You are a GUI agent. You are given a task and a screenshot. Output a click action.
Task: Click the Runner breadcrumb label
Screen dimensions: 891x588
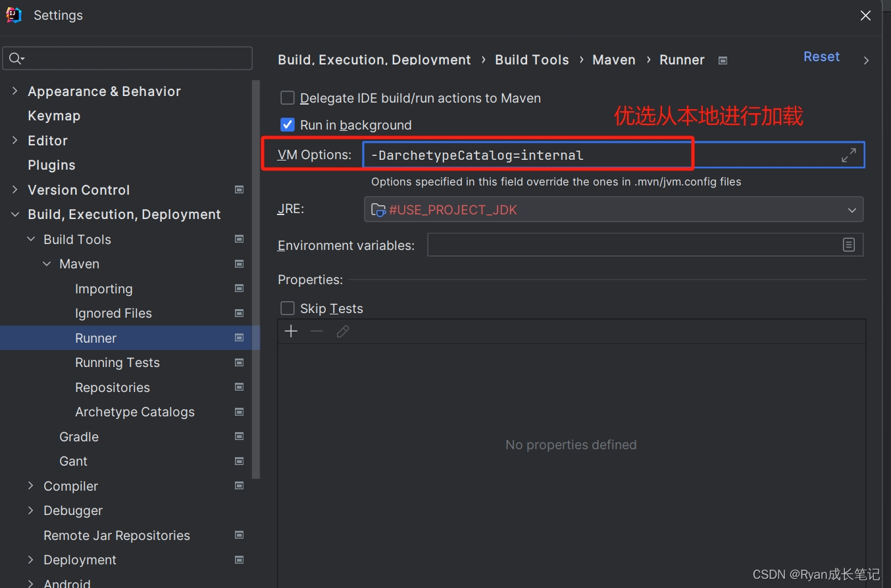682,60
